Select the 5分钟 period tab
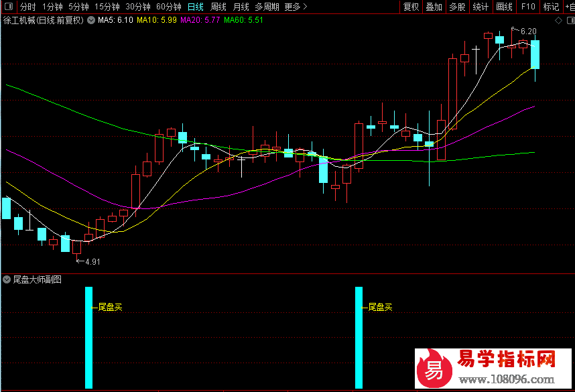The width and height of the screenshot is (575, 392). click(x=78, y=7)
